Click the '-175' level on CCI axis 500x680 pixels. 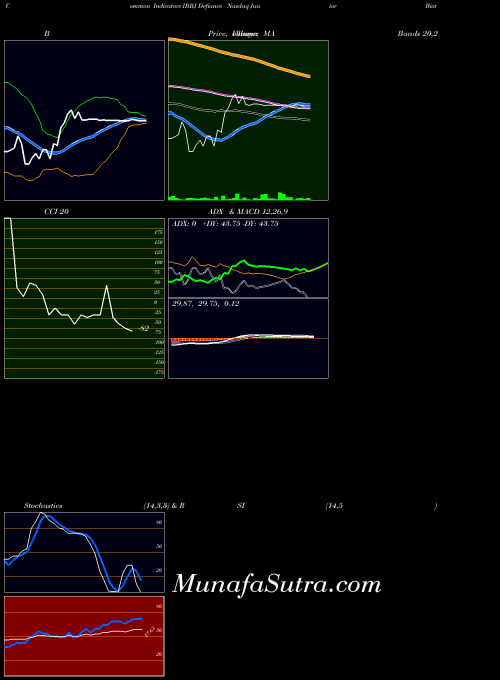[158, 372]
